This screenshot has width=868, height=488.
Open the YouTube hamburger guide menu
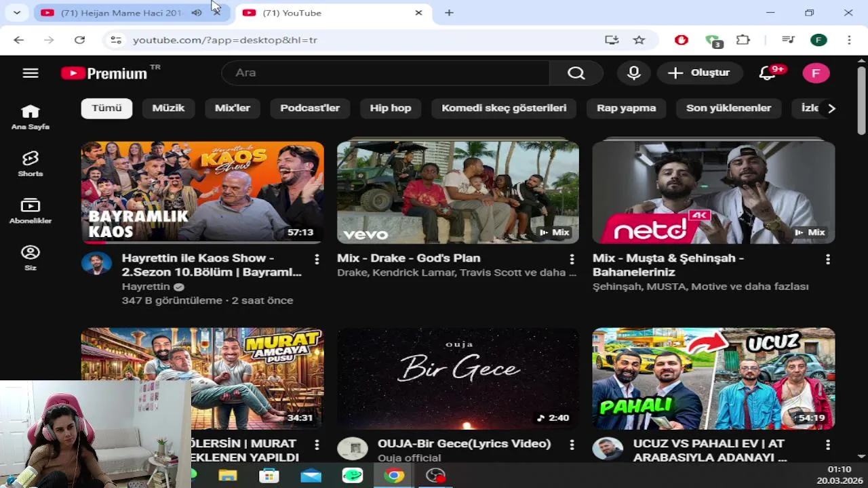[x=31, y=73]
